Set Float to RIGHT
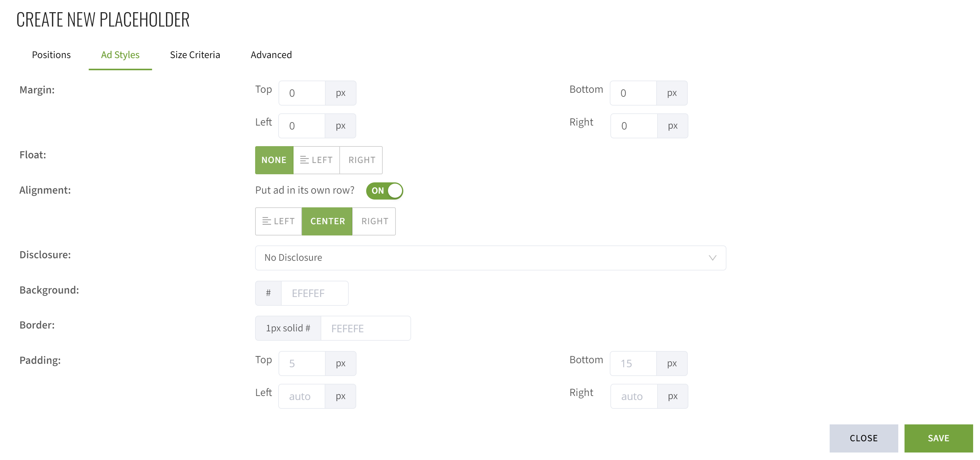The width and height of the screenshot is (980, 460). 361,160
